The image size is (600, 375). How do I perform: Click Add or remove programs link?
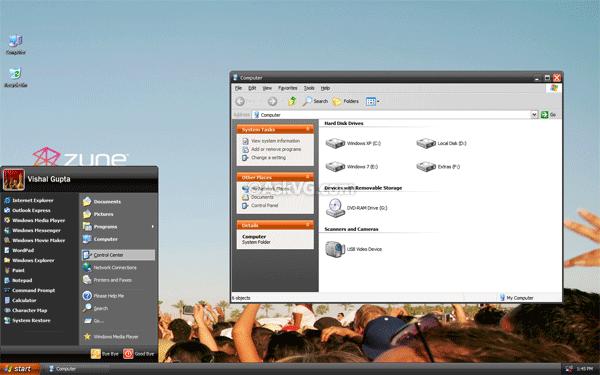coord(276,149)
